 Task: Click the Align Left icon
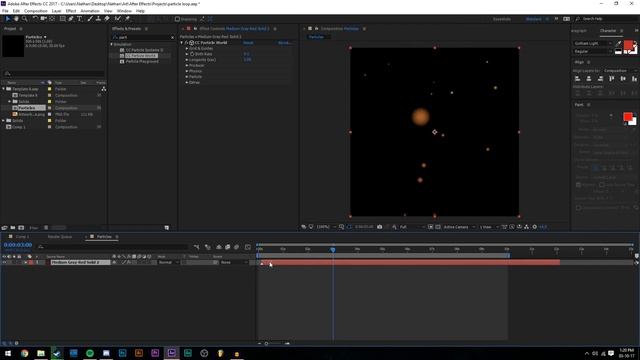click(x=578, y=79)
